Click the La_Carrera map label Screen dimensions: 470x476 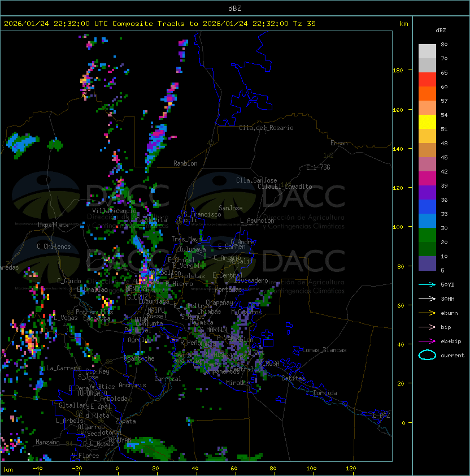(x=63, y=368)
